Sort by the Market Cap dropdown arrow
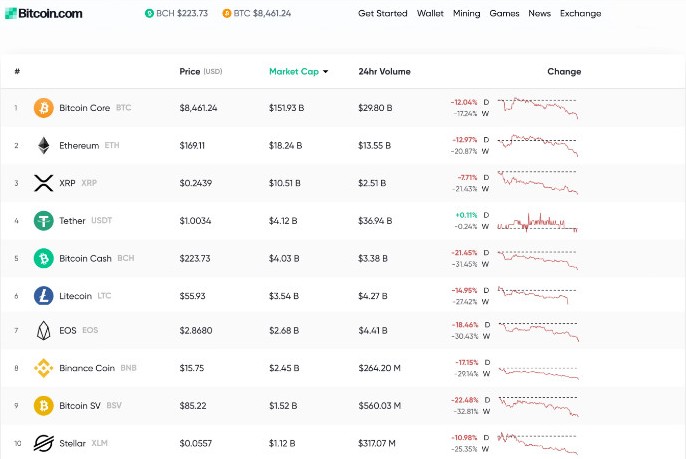Screen dimensions: 686x459 tap(326, 72)
